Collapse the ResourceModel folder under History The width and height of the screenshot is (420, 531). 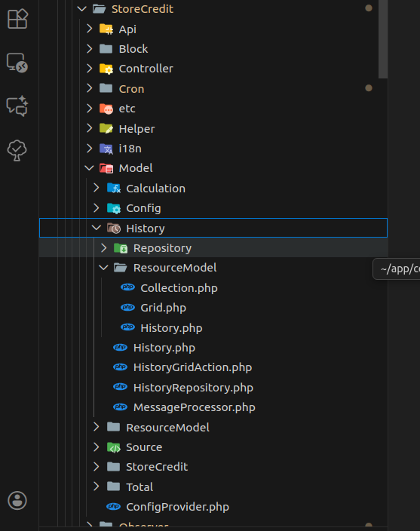tap(103, 268)
